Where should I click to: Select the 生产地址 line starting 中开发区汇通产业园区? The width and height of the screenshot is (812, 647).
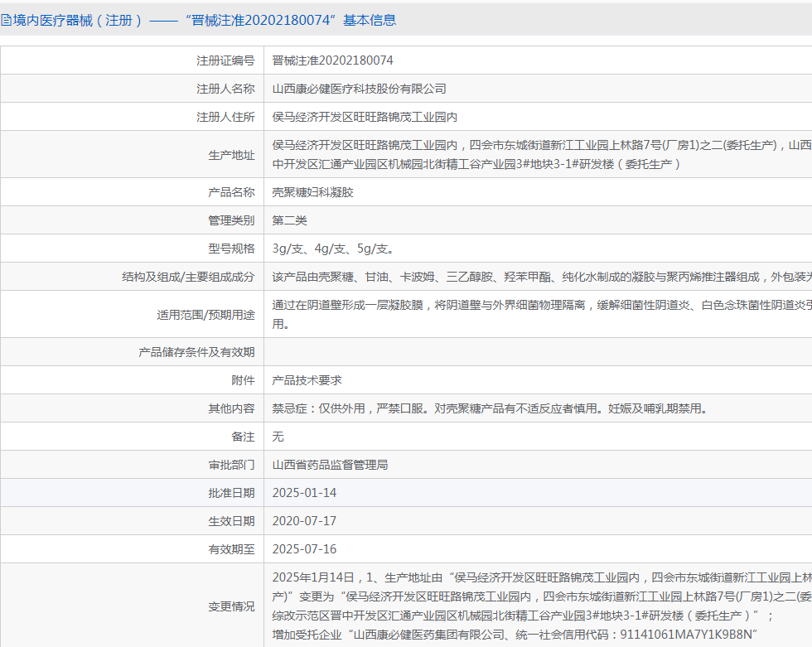(x=476, y=164)
